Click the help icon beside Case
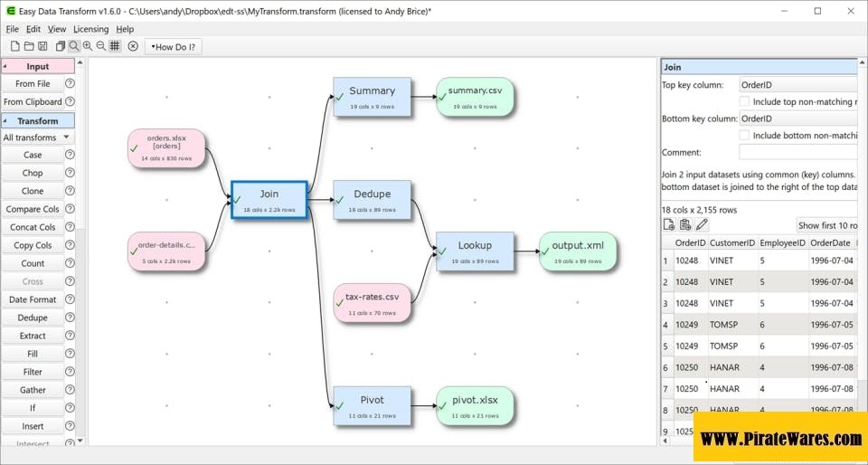The image size is (868, 465). (x=70, y=155)
